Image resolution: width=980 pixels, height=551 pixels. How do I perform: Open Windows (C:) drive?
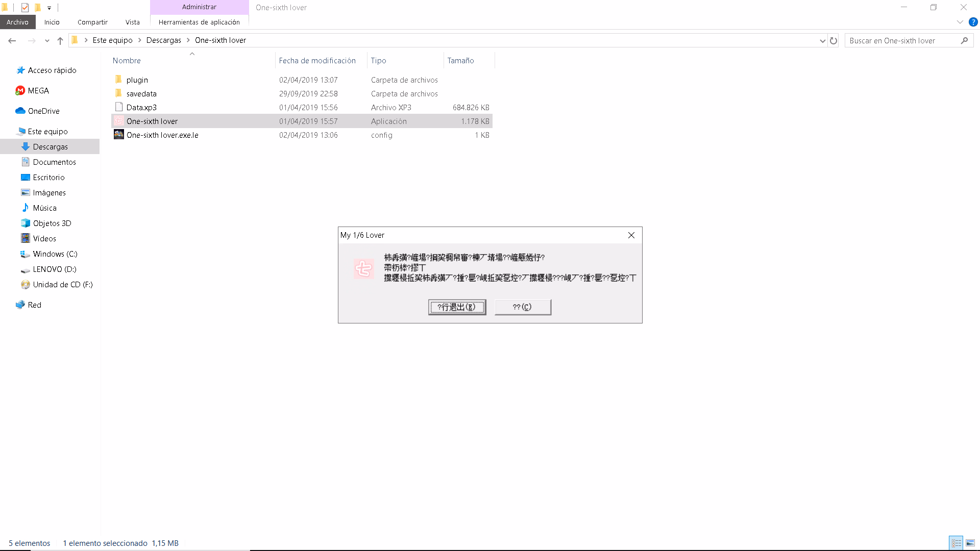tap(55, 254)
